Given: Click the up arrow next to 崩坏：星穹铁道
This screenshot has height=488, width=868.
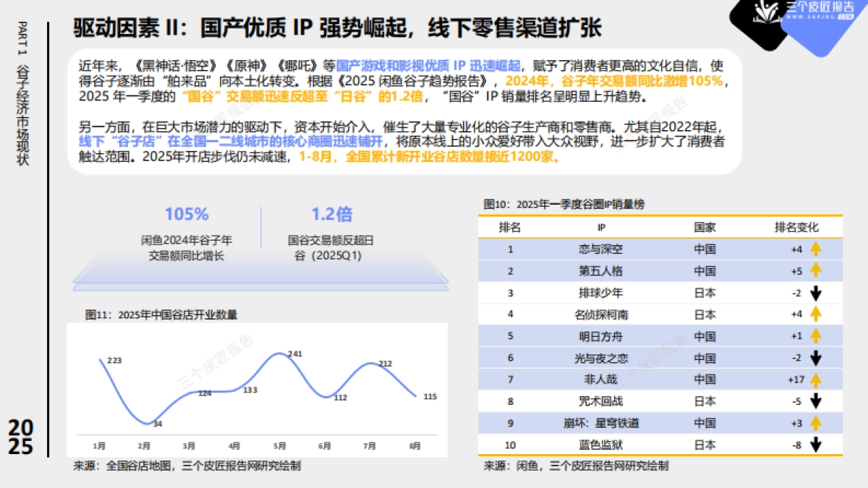Looking at the screenshot, I should [816, 421].
